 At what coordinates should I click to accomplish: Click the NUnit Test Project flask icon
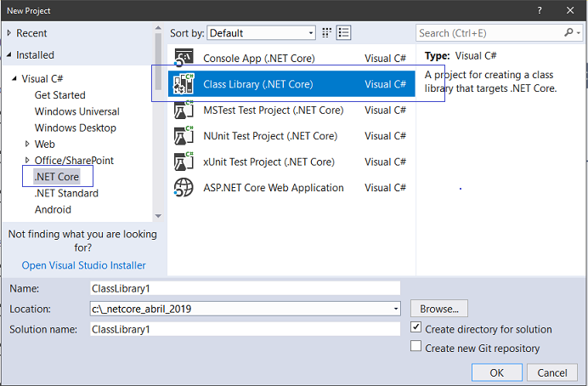[184, 136]
